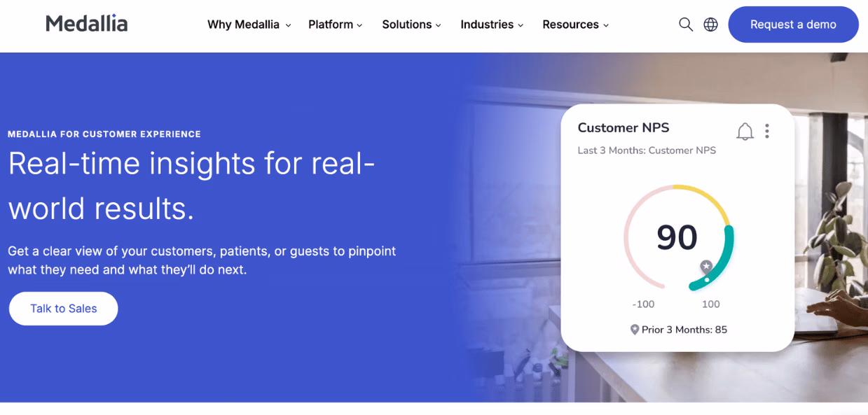868x415 pixels.
Task: Select the 90 score on the gauge
Action: [x=677, y=237]
